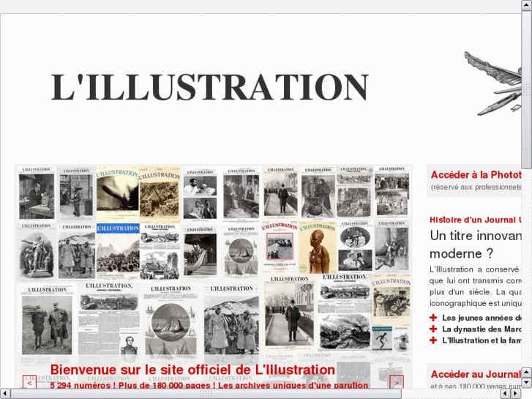Click the aerial village view yellow cover
This screenshot has width=532, height=399.
(160, 194)
